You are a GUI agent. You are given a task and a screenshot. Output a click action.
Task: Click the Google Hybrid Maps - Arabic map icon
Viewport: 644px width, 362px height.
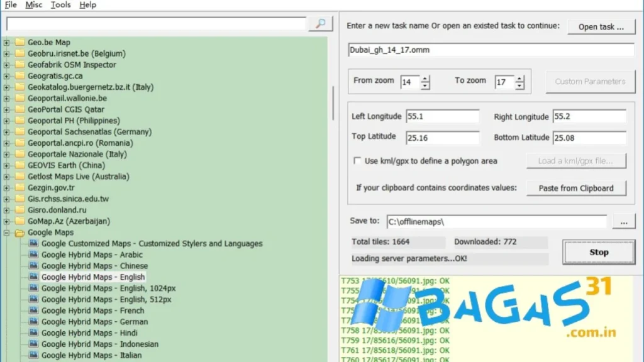33,255
